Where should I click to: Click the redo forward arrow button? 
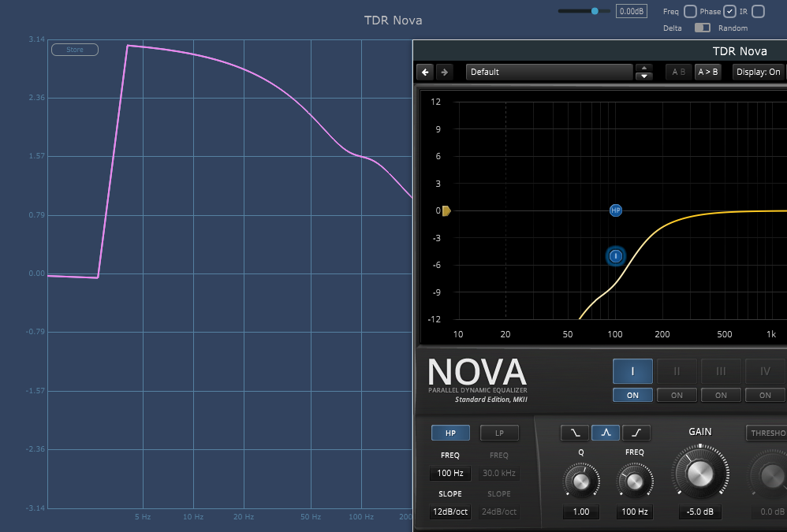point(444,73)
